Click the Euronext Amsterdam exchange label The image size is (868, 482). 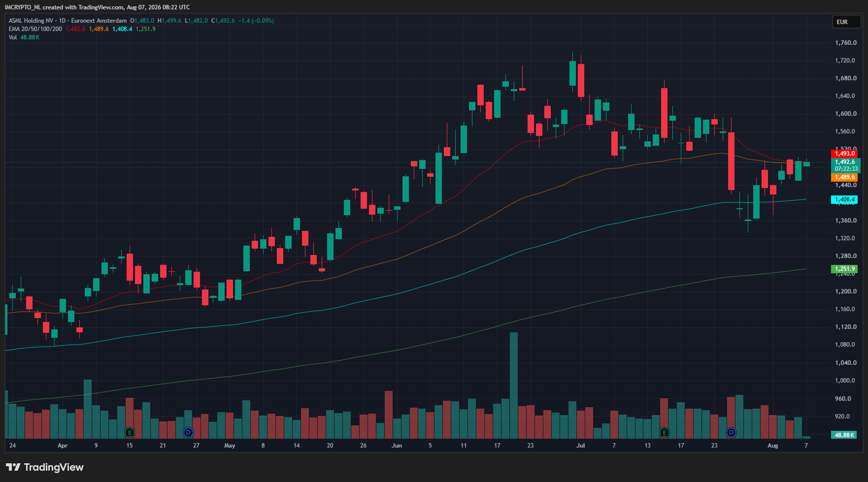[x=99, y=21]
